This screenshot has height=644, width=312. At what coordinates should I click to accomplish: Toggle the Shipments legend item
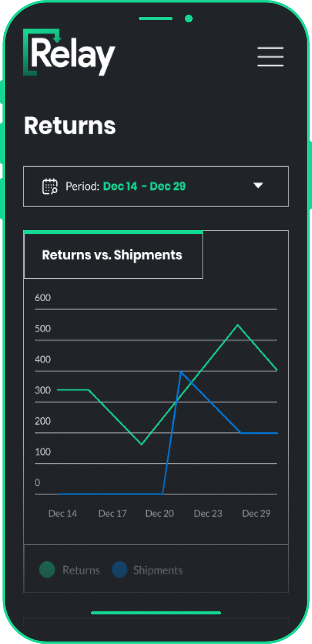[x=158, y=570]
